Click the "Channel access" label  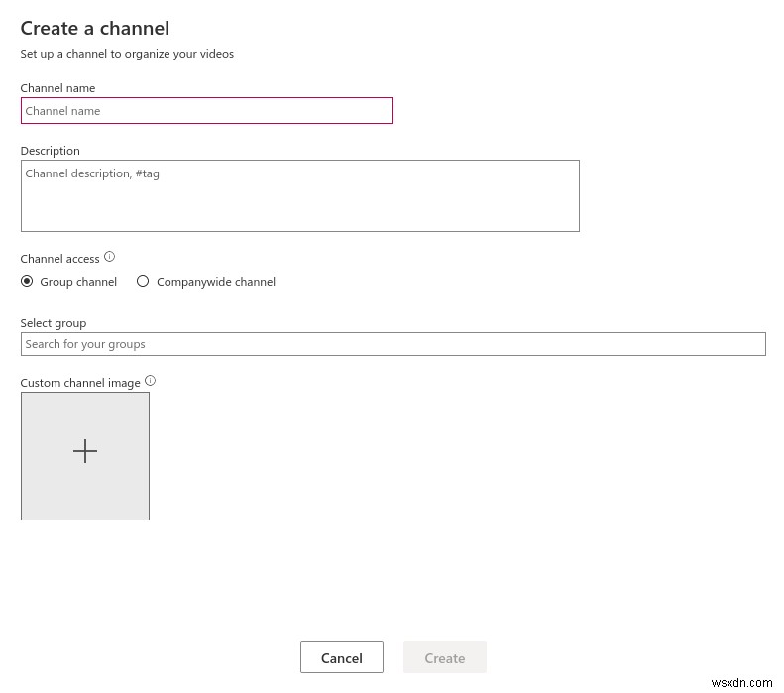(60, 259)
